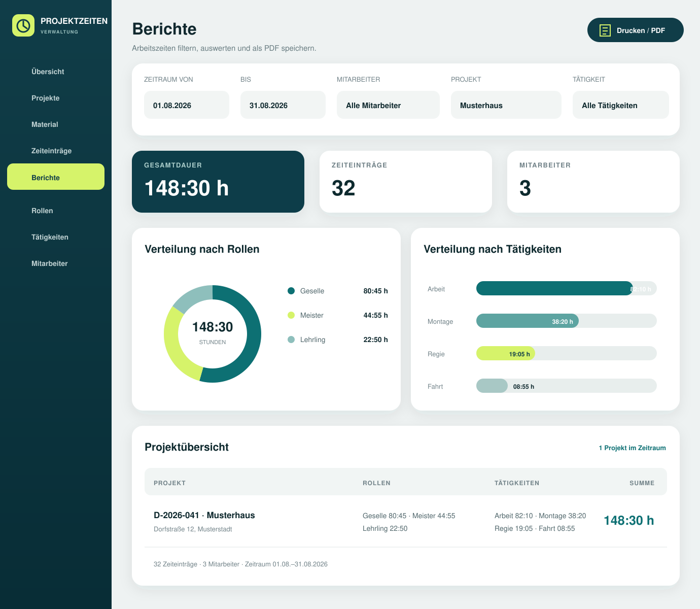Click the Gesamtdauer card with 148:30 h

point(218,182)
